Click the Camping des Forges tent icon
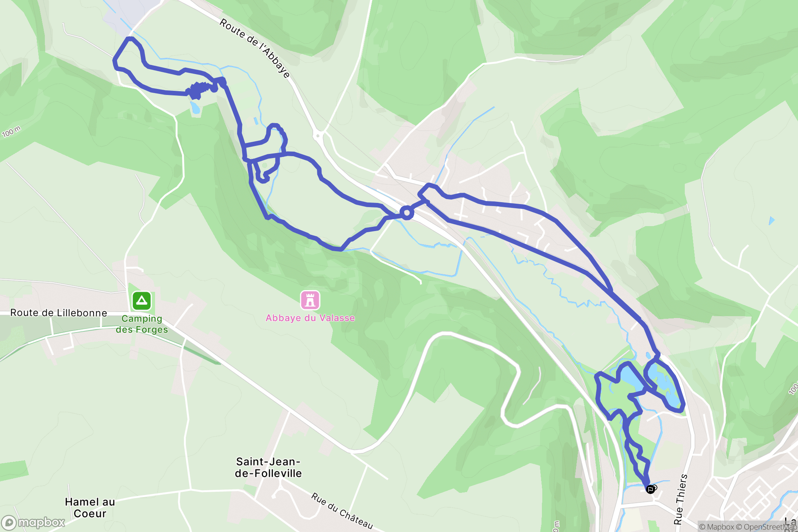This screenshot has width=798, height=532. [x=142, y=301]
